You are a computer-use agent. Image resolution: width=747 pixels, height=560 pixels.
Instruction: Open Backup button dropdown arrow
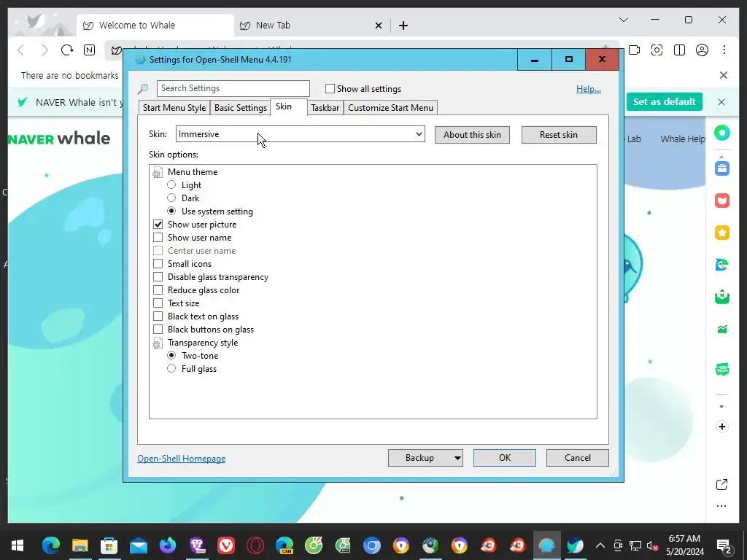[x=457, y=458]
